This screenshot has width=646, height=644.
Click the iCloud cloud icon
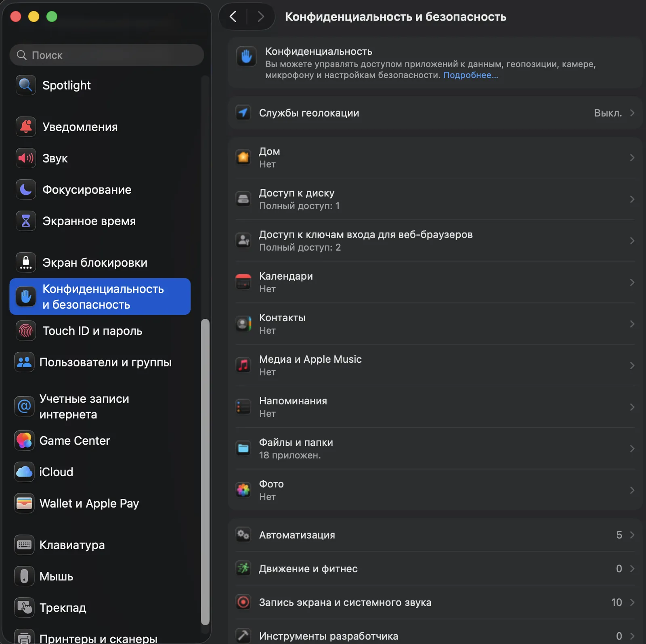tap(24, 472)
